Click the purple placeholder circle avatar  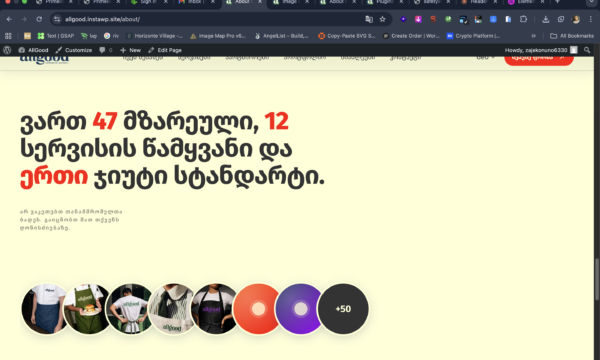[x=300, y=309]
